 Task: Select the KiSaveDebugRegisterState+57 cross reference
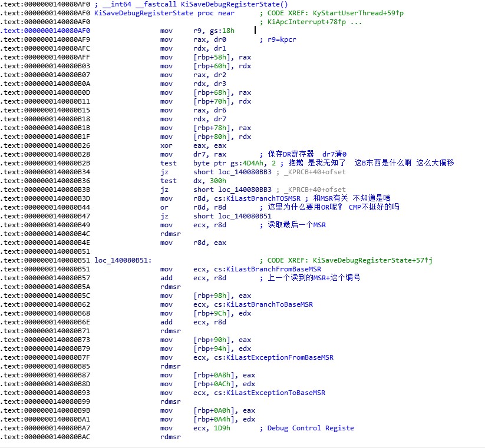[x=372, y=260]
